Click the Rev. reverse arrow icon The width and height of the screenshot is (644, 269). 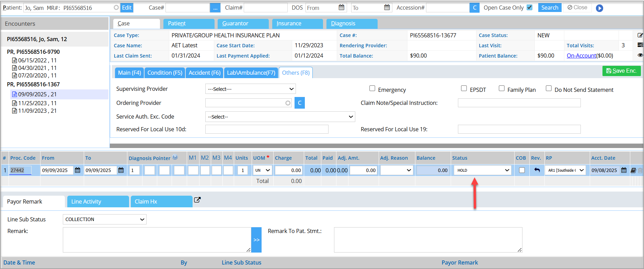[537, 170]
